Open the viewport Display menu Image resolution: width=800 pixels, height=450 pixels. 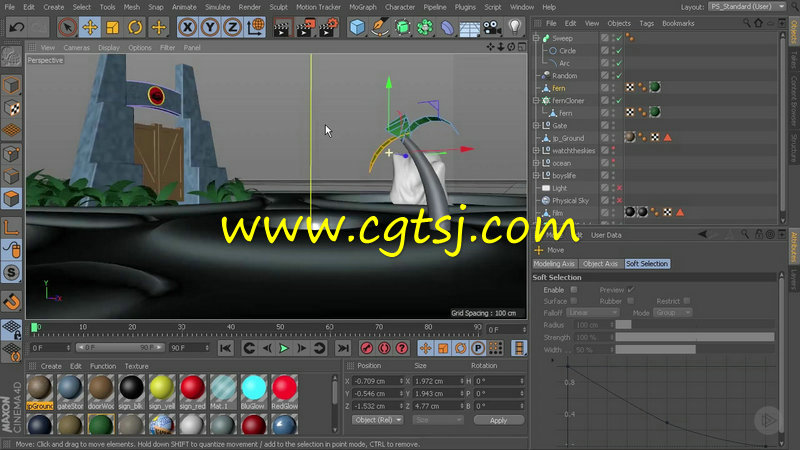(109, 47)
